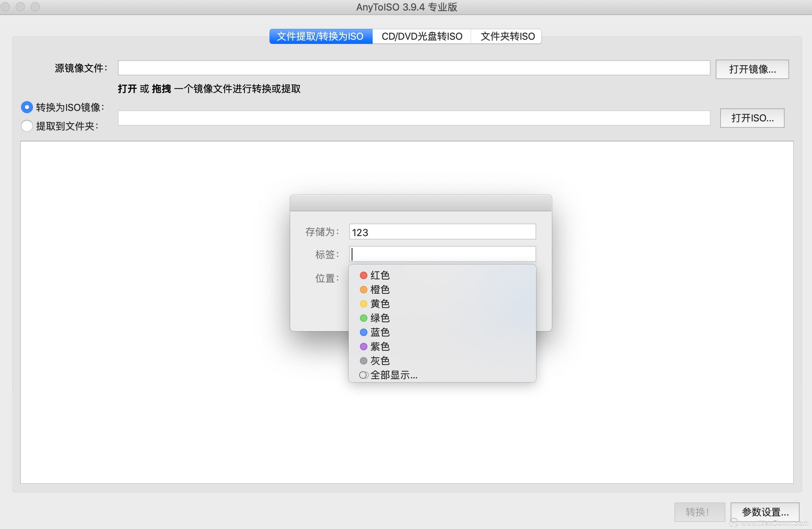Open the 文件夹转ISO tab

tap(506, 36)
